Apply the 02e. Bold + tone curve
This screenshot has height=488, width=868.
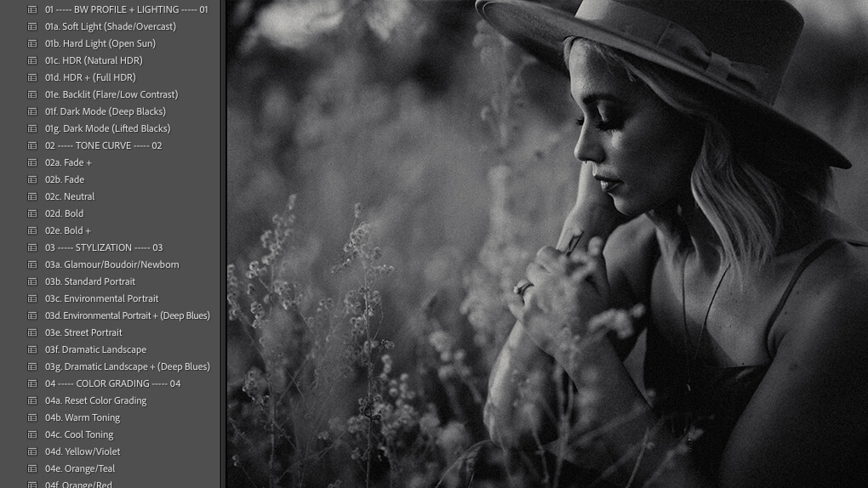(x=68, y=230)
